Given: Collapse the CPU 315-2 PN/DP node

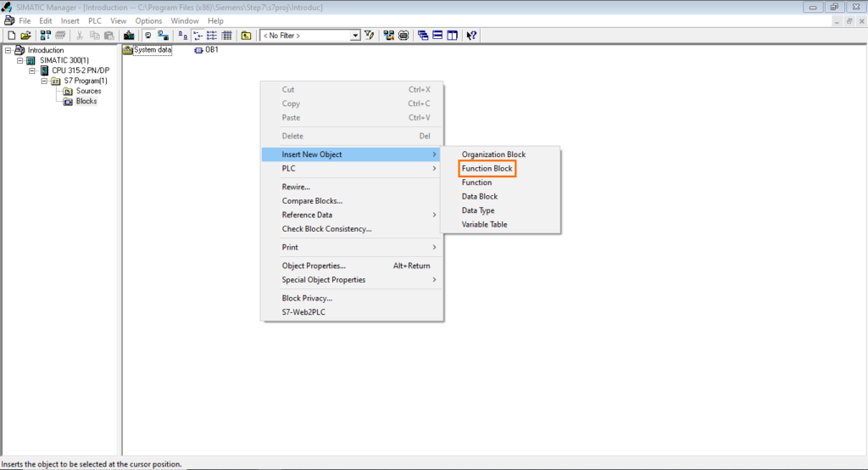Looking at the screenshot, I should tap(32, 70).
